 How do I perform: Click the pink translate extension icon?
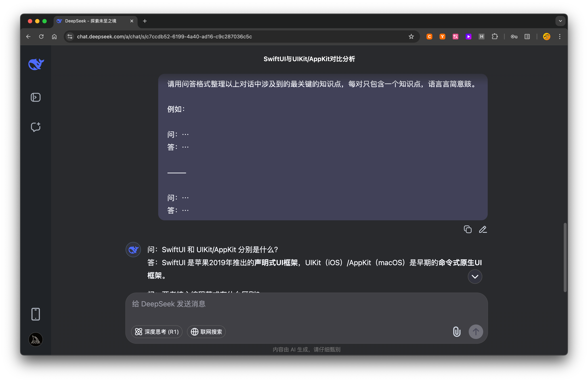(455, 37)
